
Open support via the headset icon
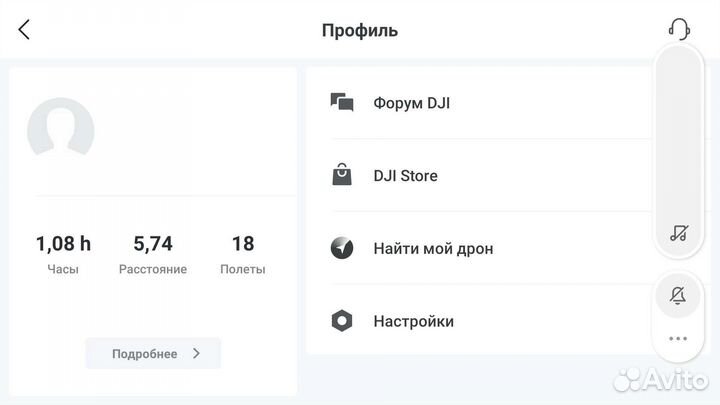click(x=679, y=29)
